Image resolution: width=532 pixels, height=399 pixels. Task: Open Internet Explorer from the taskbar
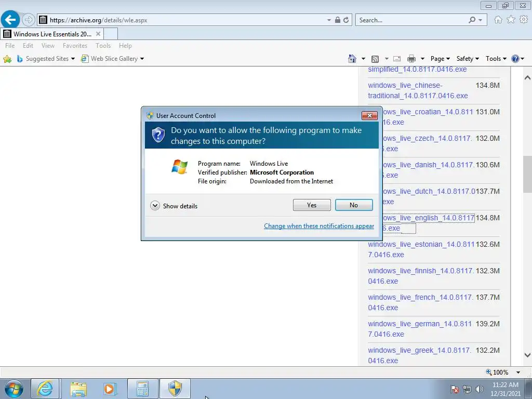click(45, 389)
